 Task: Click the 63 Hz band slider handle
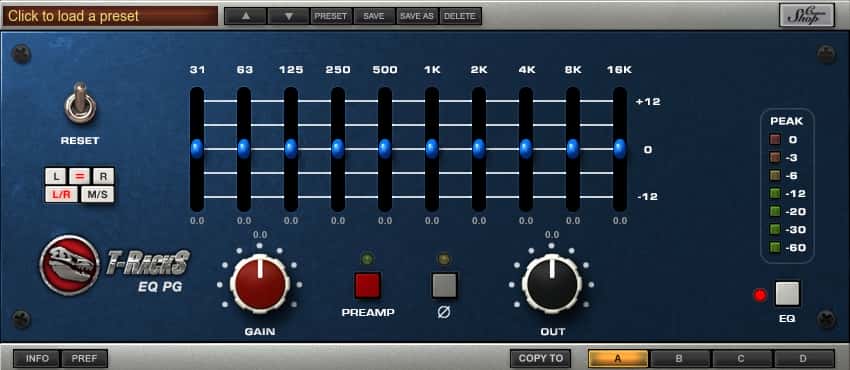pos(244,148)
